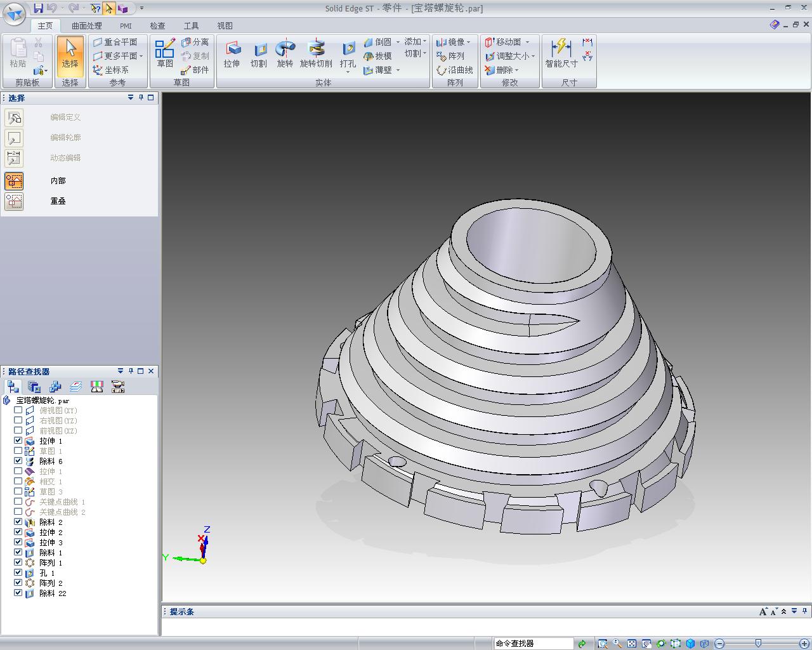The height and width of the screenshot is (650, 812).
Task: Increase the prompt bar font size
Action: [x=763, y=612]
